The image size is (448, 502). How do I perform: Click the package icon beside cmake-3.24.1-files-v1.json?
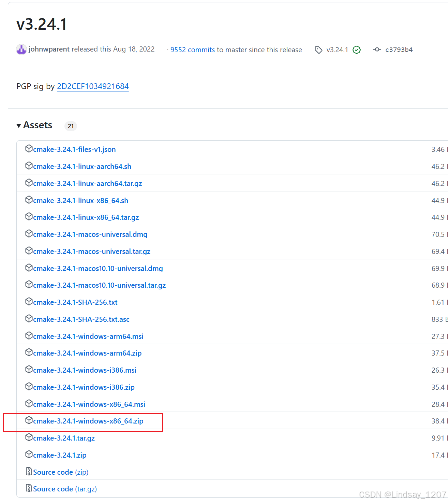29,148
